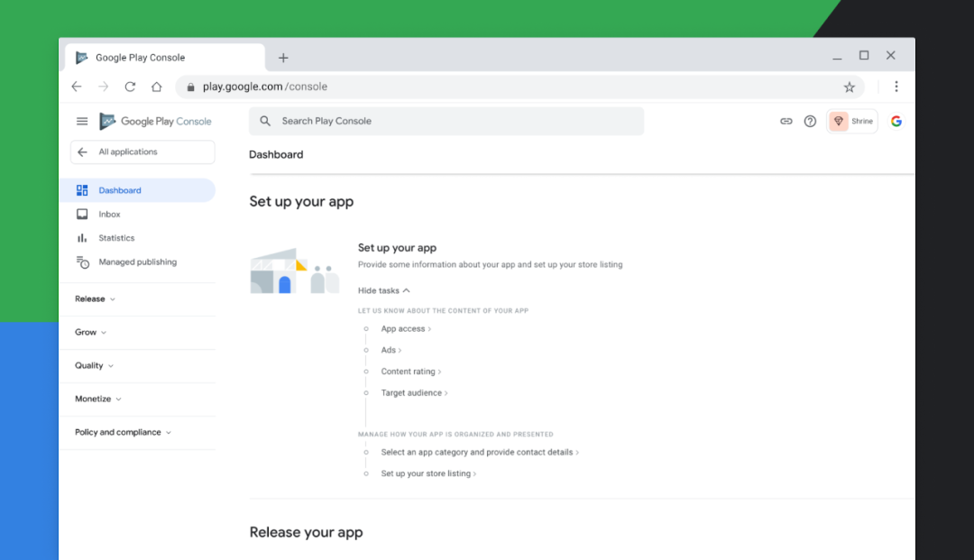This screenshot has width=974, height=560.
Task: Open the copy-link icon in the top bar
Action: pyautogui.click(x=786, y=121)
